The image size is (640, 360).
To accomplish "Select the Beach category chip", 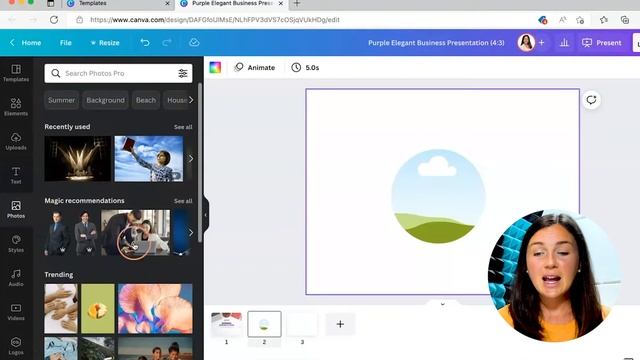I will (146, 100).
